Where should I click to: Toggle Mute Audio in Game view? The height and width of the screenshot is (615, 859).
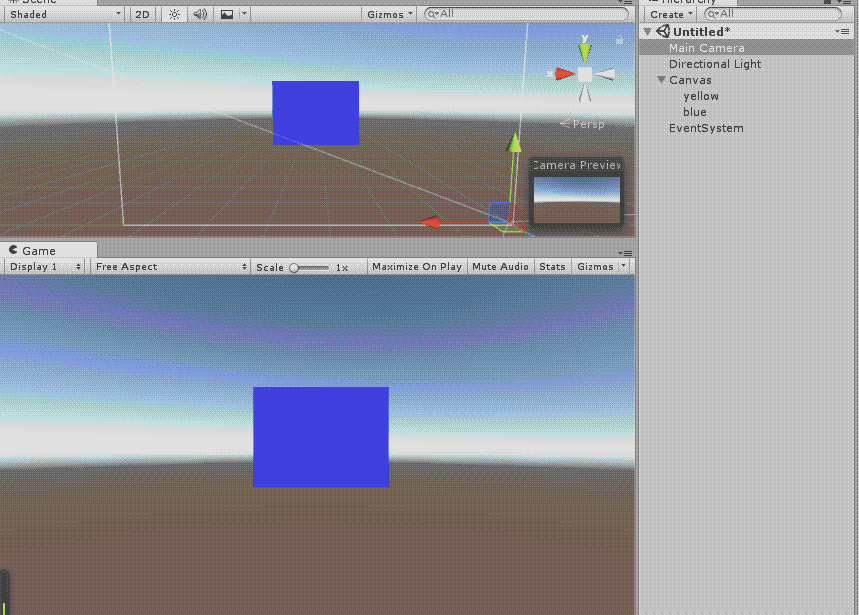click(500, 266)
